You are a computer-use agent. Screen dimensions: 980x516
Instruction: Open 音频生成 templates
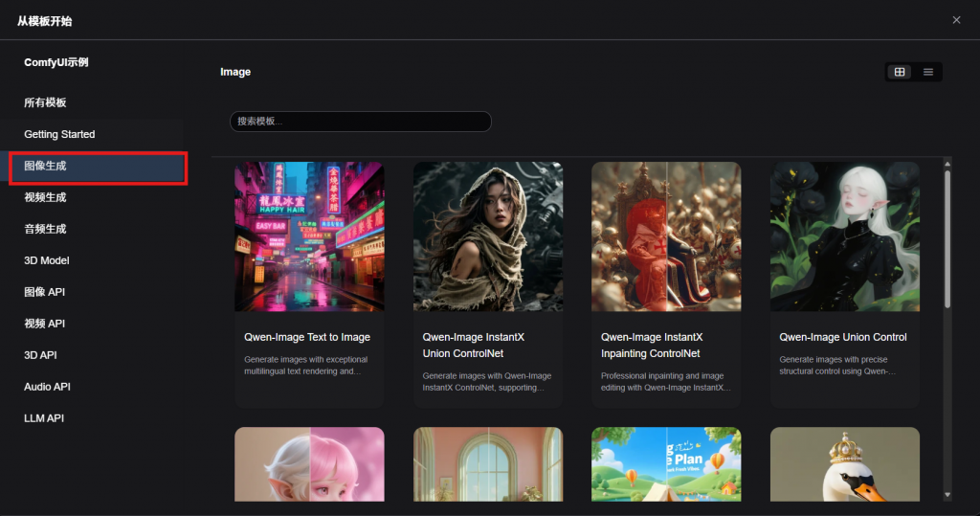click(x=45, y=229)
